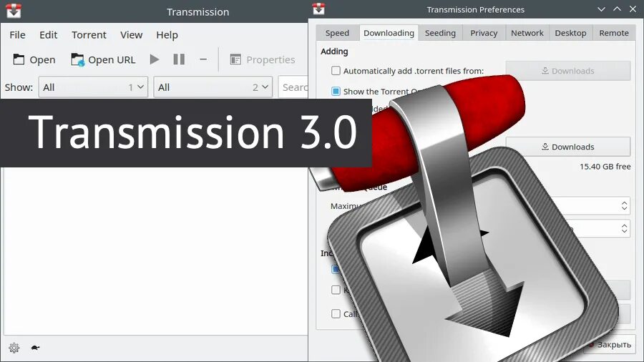Open the Torrent menu
Viewport: 644px width, 362px height.
(89, 35)
